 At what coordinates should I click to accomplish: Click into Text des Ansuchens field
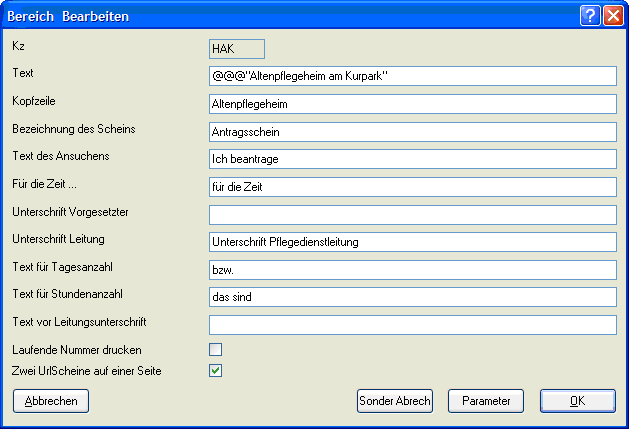(412, 159)
